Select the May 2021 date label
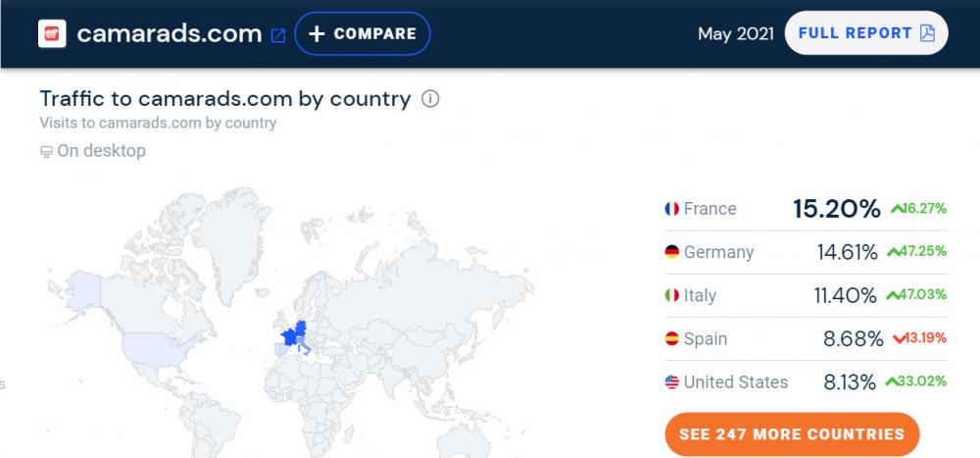This screenshot has width=980, height=458. click(x=735, y=33)
